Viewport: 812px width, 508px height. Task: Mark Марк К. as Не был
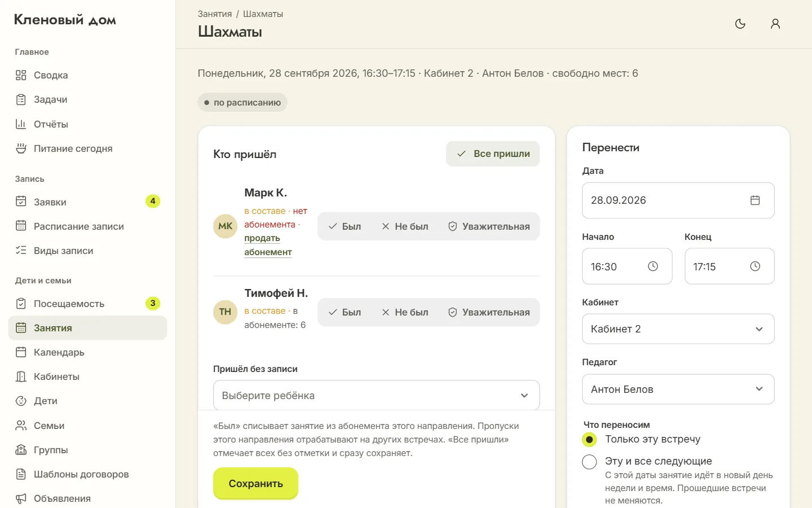(x=405, y=226)
